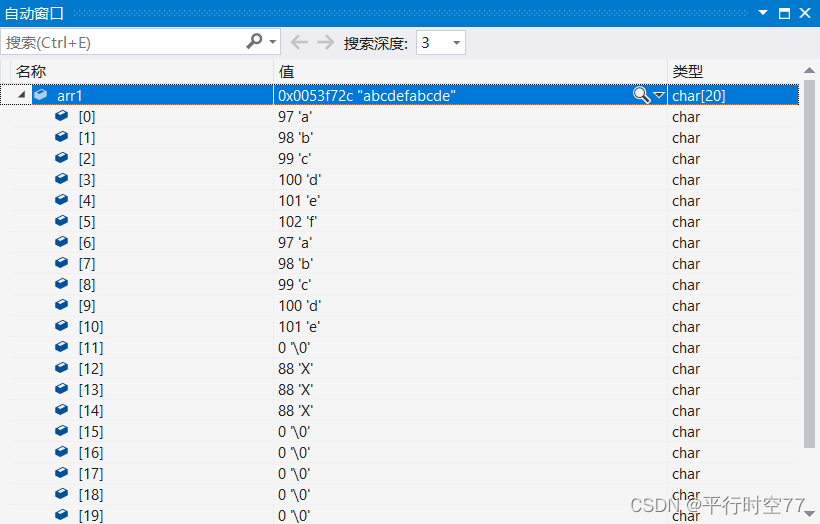Screen dimensions: 820x524
Task: Click the navigate forward arrow
Action: 325,42
